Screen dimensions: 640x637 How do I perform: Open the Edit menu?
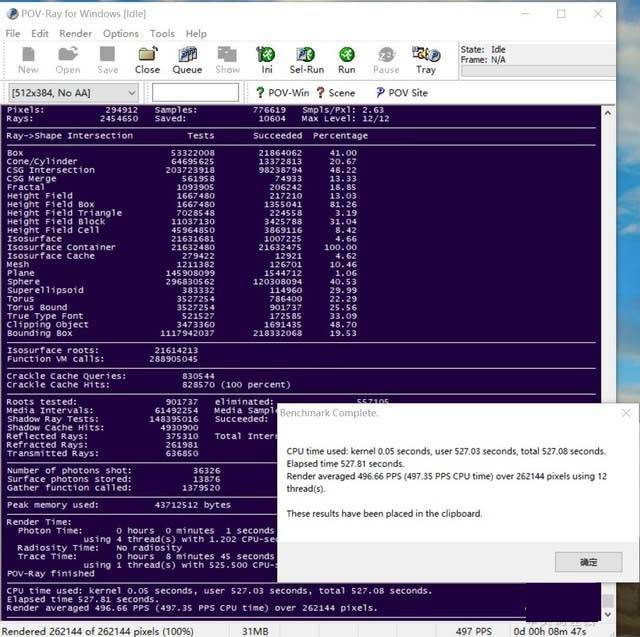click(x=40, y=33)
